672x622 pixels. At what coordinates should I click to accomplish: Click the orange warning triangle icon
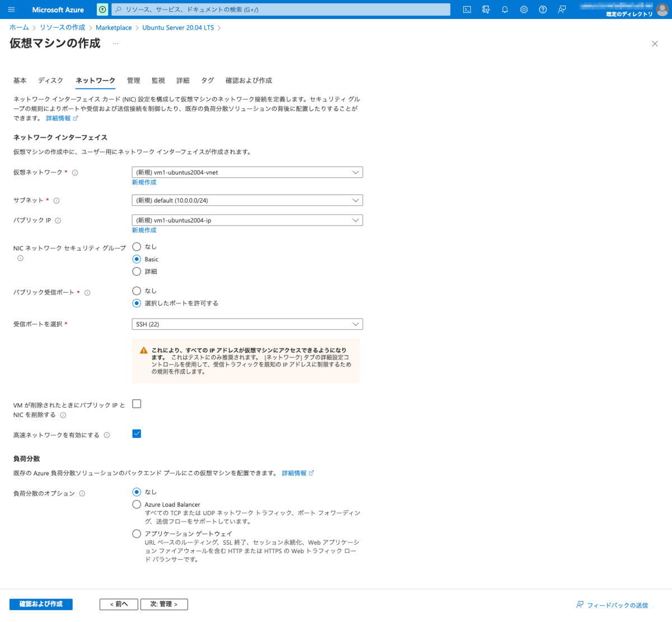(x=144, y=350)
